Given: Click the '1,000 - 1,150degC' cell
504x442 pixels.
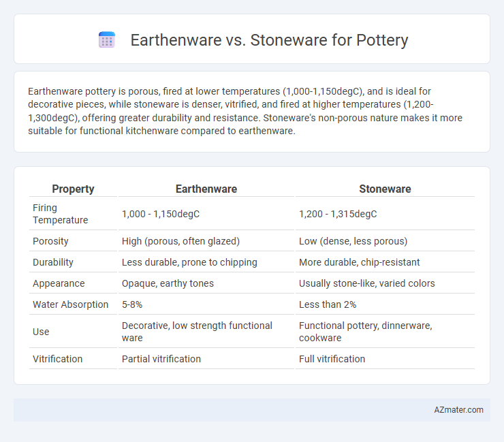Looking at the screenshot, I should point(206,214).
